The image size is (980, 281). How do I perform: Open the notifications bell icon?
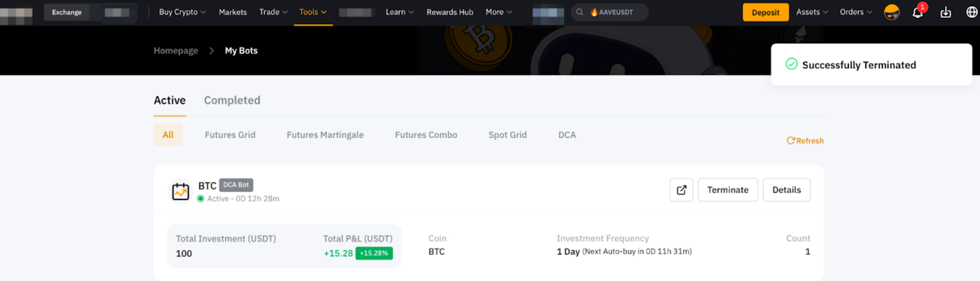tap(917, 12)
